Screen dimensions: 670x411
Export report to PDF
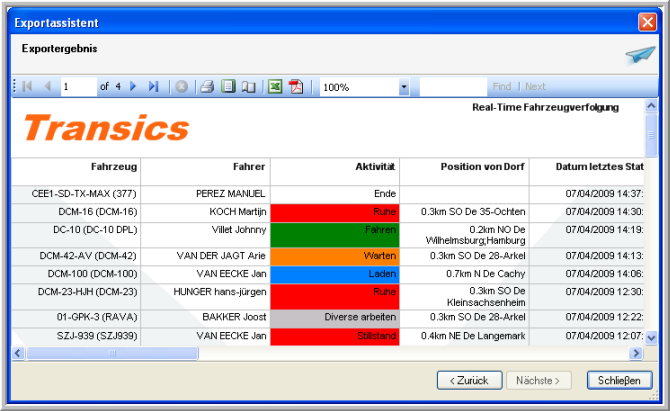tap(296, 87)
